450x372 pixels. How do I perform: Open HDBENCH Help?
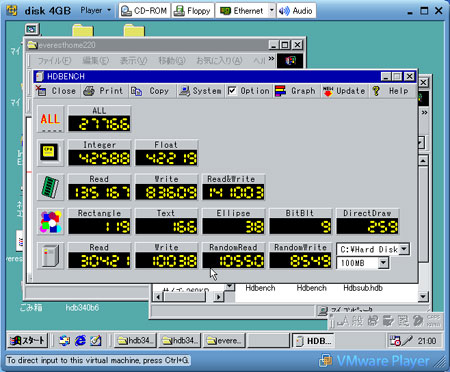tap(391, 91)
